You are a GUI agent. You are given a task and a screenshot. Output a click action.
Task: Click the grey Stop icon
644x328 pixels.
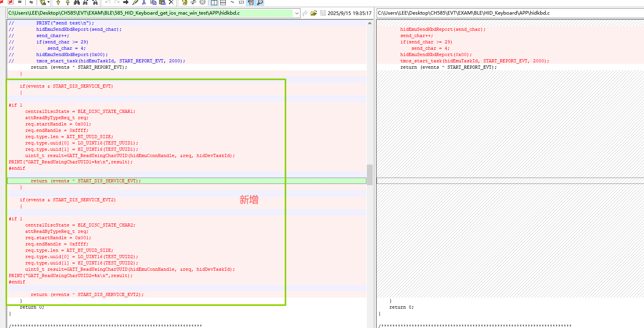click(x=203, y=2)
